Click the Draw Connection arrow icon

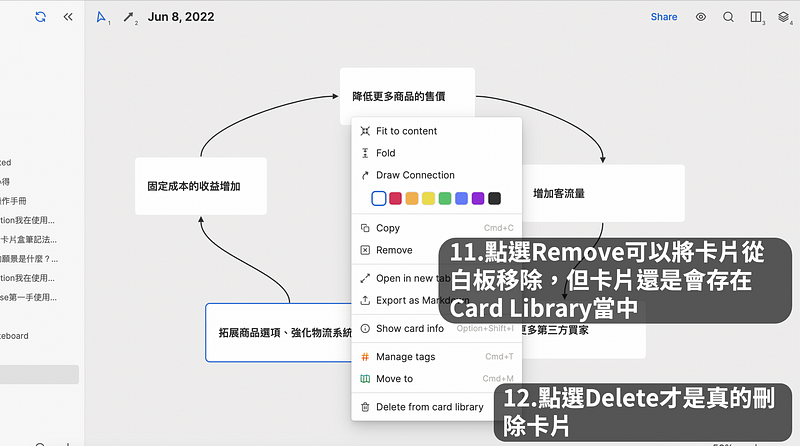(365, 176)
